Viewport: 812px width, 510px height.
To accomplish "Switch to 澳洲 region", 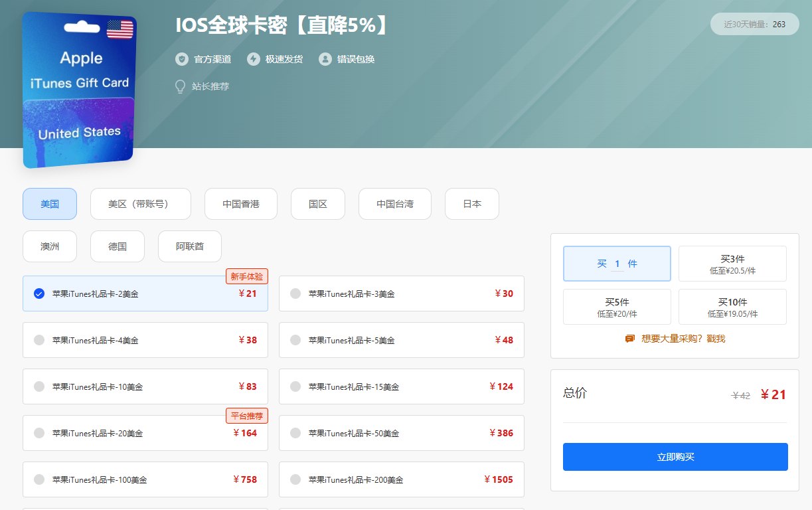I will pyautogui.click(x=50, y=246).
